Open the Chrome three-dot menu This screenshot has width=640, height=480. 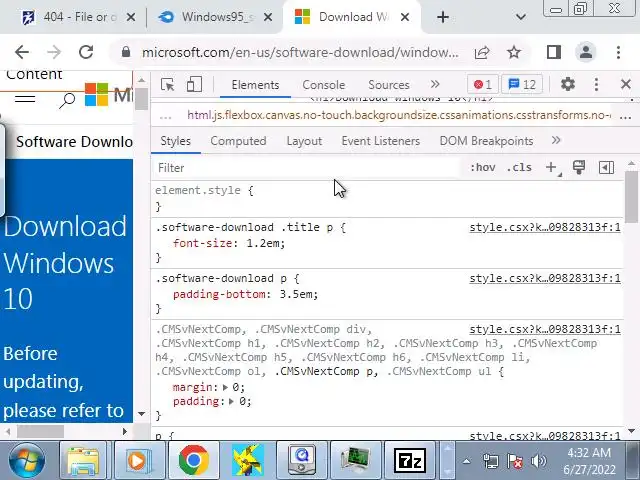[618, 52]
